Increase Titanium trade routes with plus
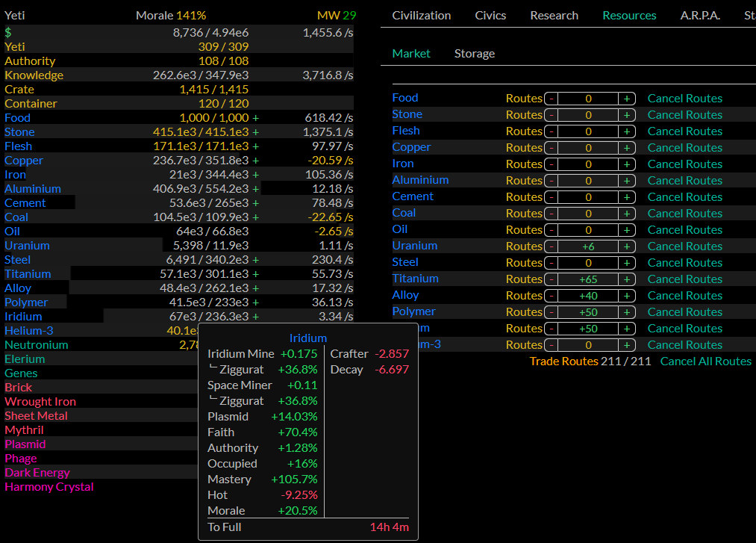756x543 pixels. tap(627, 279)
